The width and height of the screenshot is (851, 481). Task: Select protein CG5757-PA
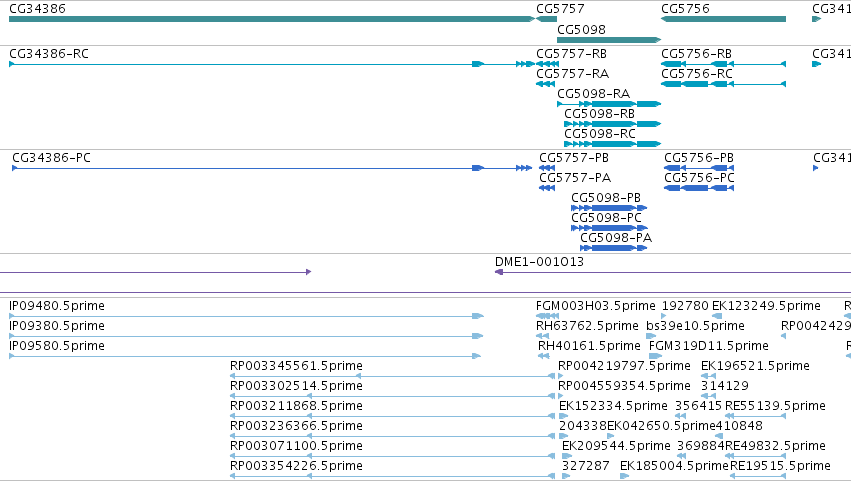[575, 178]
